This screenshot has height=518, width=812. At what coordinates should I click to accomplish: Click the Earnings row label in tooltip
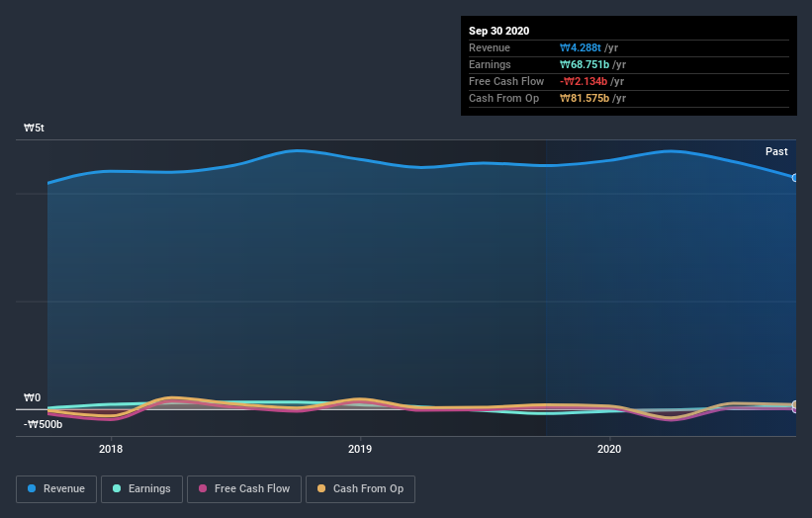490,64
